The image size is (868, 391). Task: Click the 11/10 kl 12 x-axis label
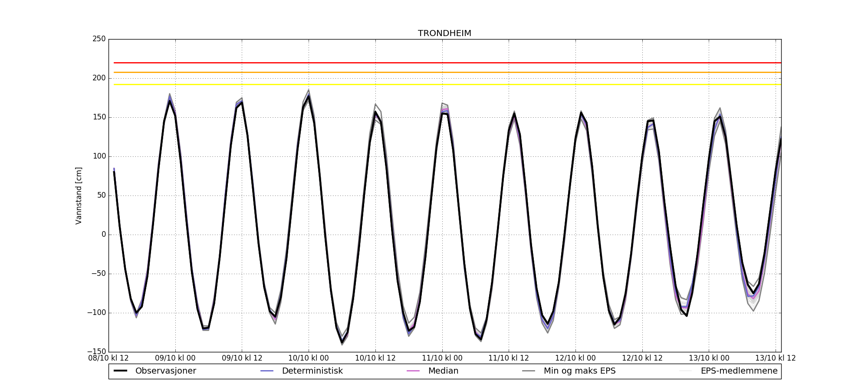(509, 358)
